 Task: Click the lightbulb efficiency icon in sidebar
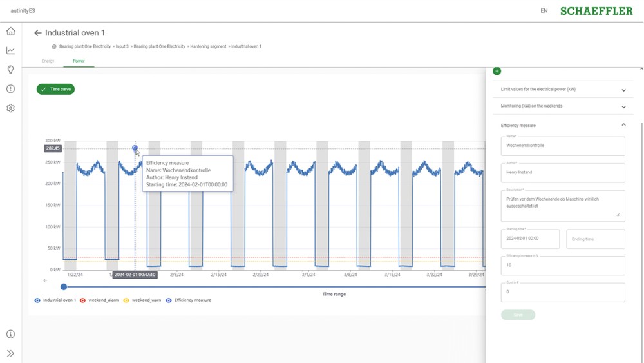10,70
